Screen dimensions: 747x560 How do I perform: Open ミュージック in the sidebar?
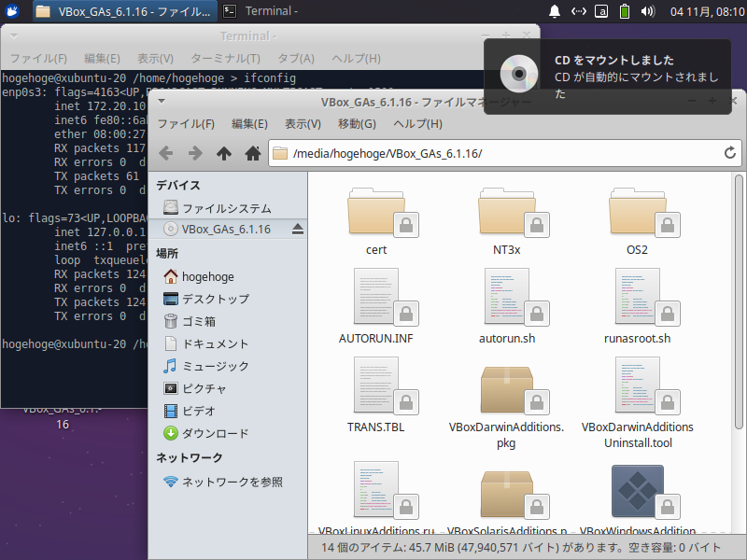(x=228, y=366)
